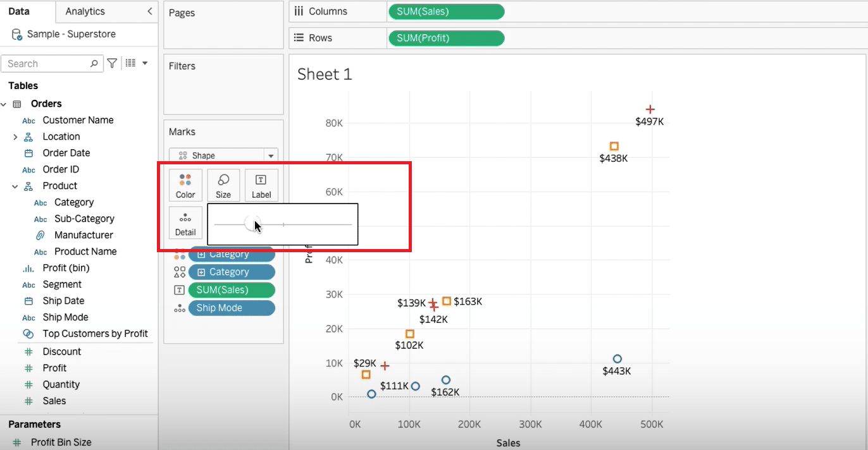Click the Top Customers by Profit set icon
The image size is (868, 450).
click(28, 334)
